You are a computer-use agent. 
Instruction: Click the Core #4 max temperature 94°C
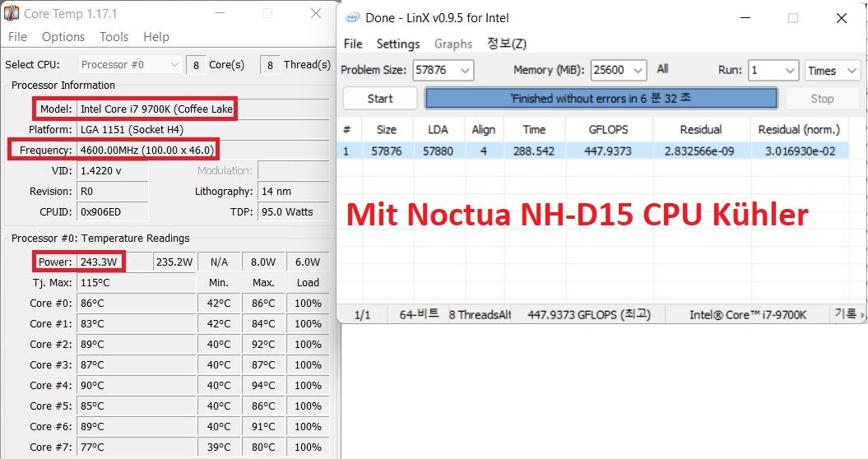click(263, 385)
